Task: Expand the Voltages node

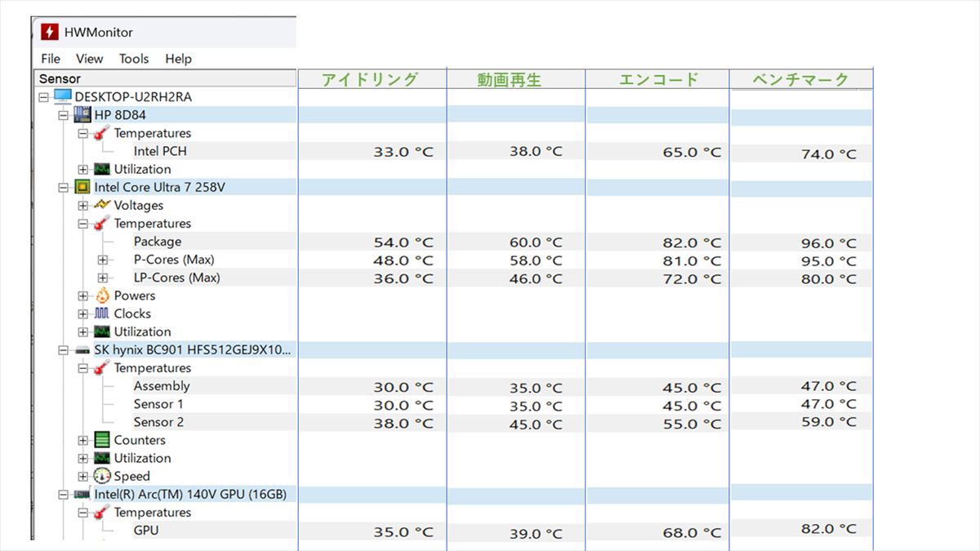Action: (83, 206)
